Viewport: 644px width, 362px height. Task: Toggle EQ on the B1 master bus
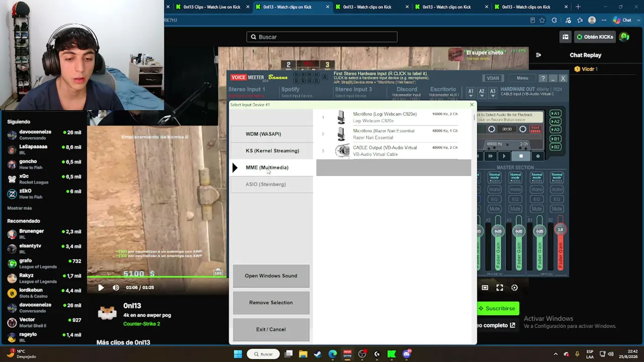click(x=536, y=199)
